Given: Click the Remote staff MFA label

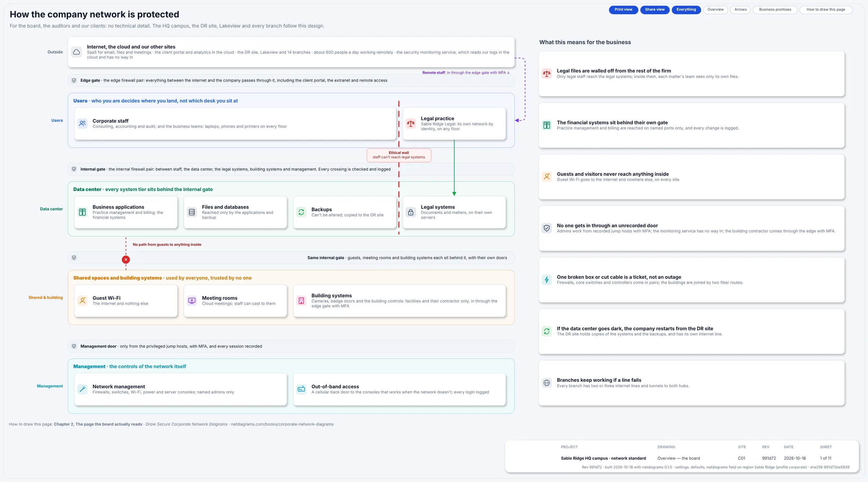Looking at the screenshot, I should (x=466, y=73).
